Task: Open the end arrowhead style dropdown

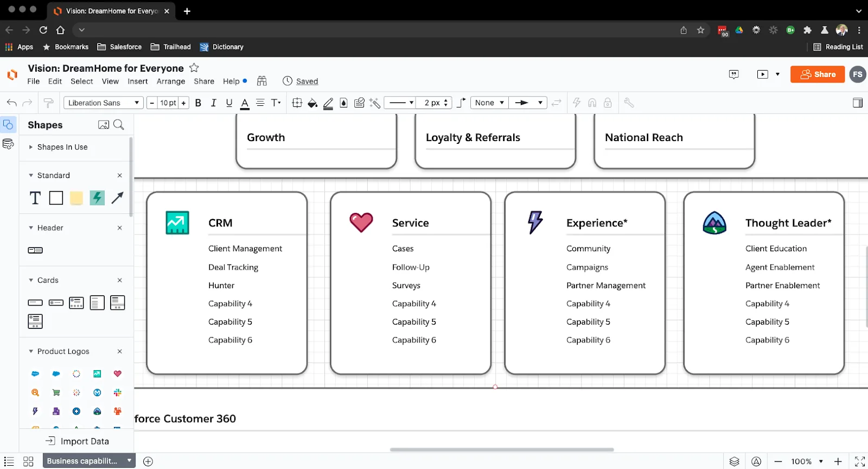Action: [528, 103]
